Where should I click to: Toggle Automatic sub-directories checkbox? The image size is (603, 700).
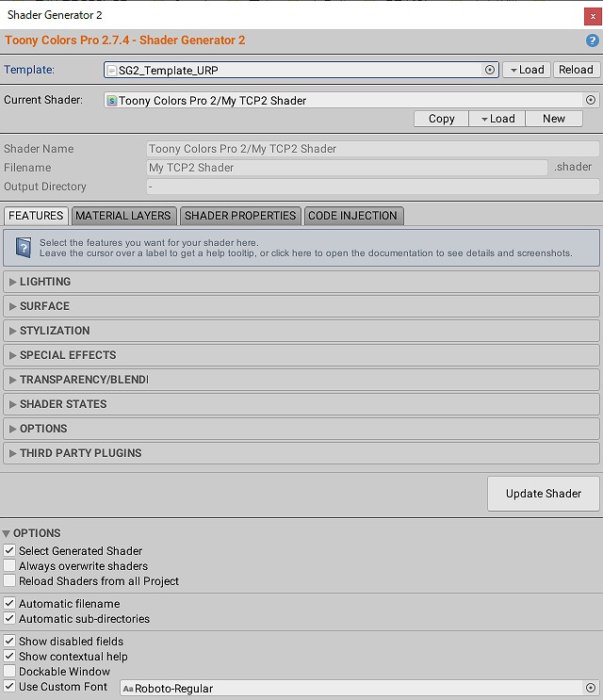click(x=9, y=618)
